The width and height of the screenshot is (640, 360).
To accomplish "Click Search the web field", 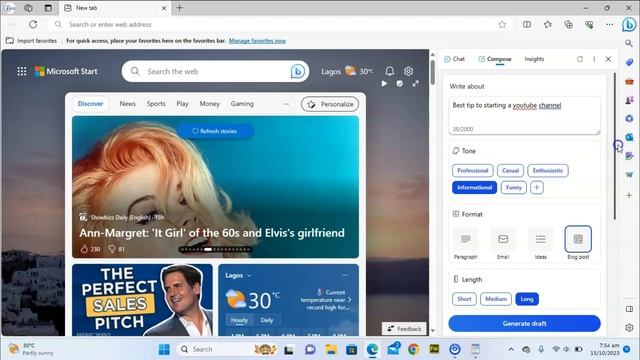I will tap(216, 71).
